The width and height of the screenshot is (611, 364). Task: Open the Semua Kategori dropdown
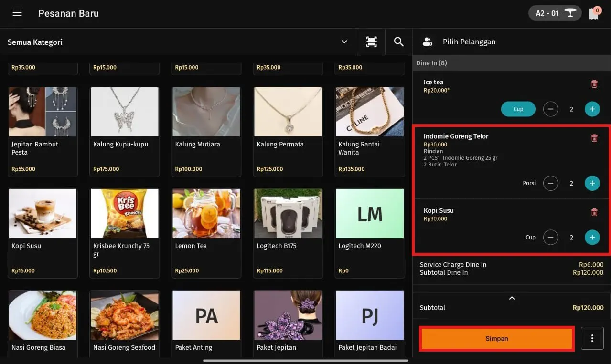[x=344, y=42]
